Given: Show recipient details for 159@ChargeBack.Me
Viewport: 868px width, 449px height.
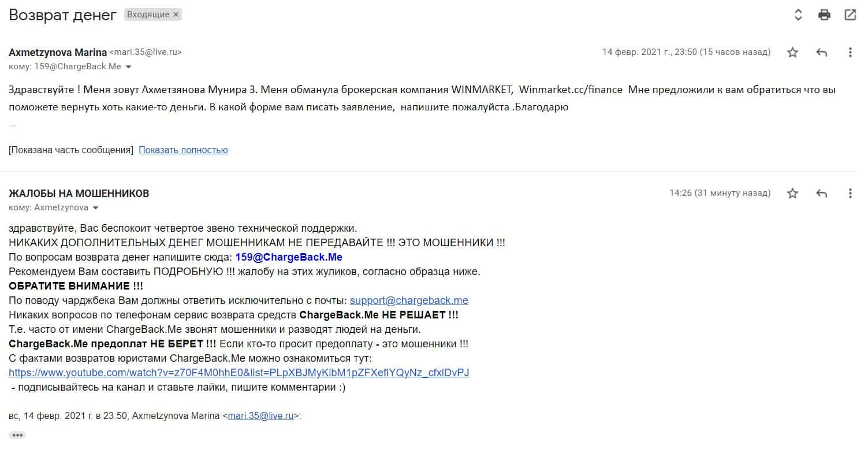Looking at the screenshot, I should click(x=129, y=67).
